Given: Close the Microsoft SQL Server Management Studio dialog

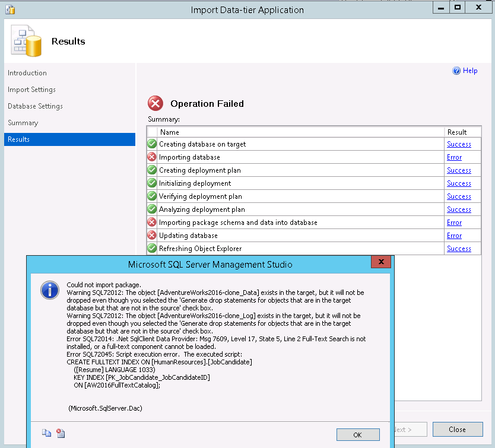Looking at the screenshot, I should [x=381, y=262].
